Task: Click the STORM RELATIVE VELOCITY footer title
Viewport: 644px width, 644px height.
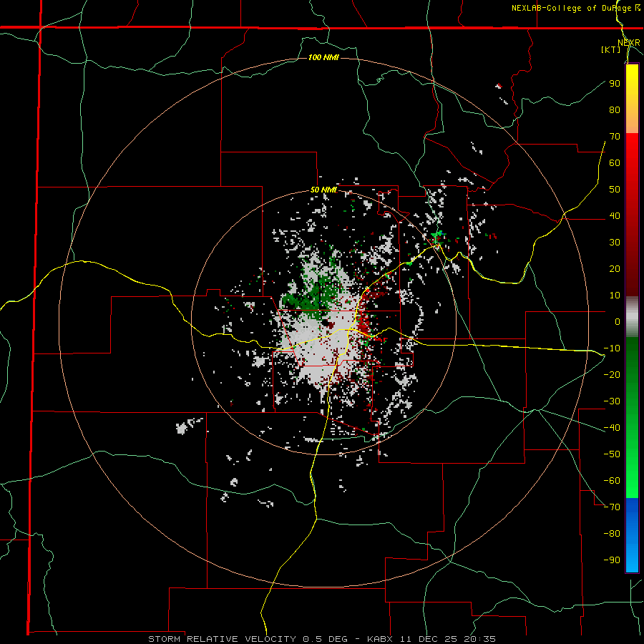Action: tap(222, 639)
